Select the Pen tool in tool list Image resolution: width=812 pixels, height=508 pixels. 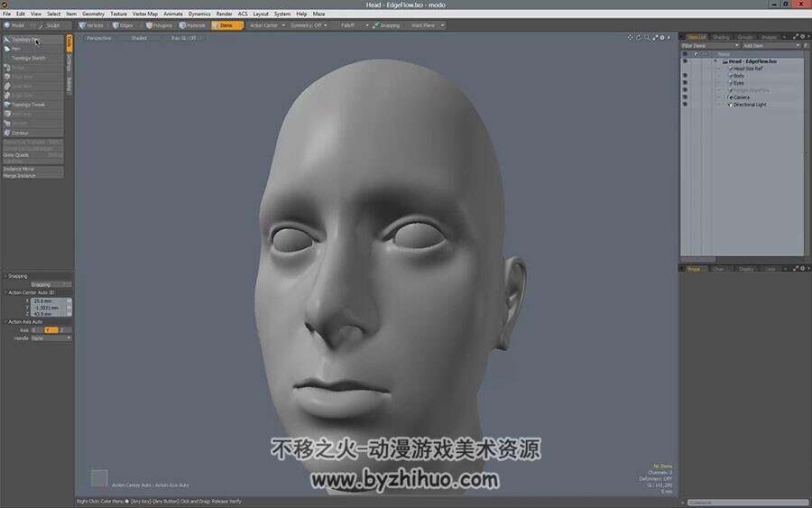pyautogui.click(x=33, y=49)
